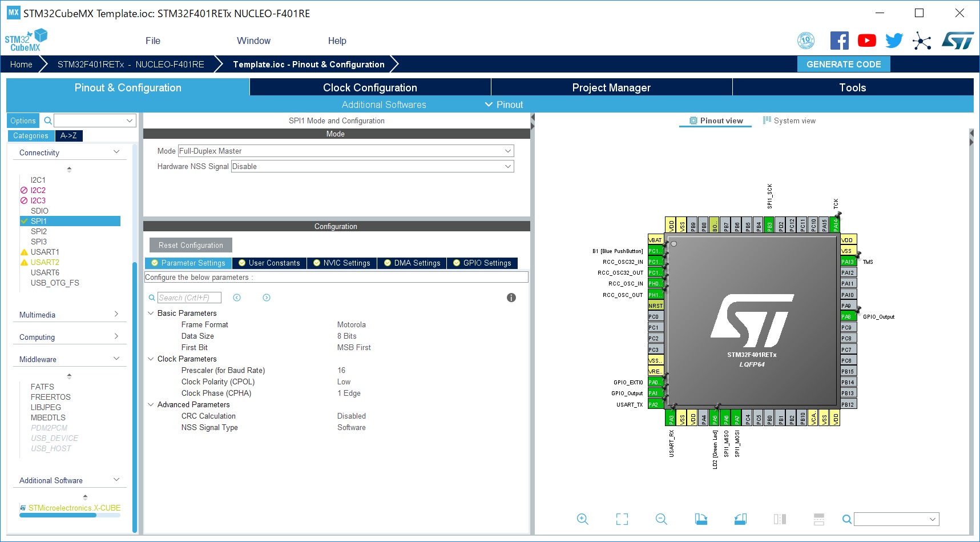Open the Help menu

(x=337, y=41)
